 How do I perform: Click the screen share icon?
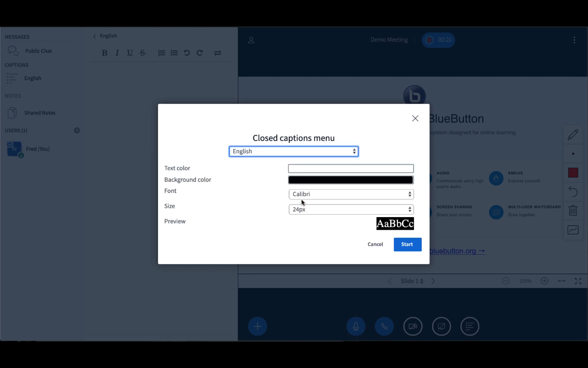tap(441, 326)
